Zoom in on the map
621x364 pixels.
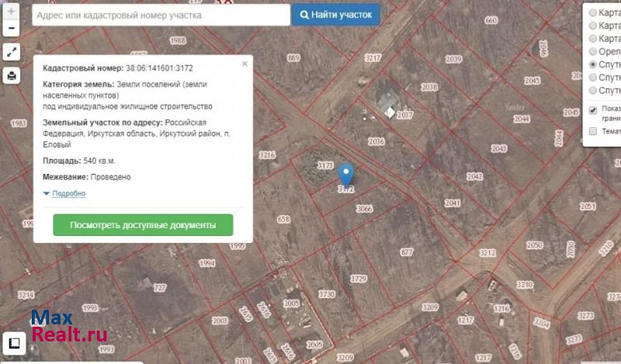[11, 12]
